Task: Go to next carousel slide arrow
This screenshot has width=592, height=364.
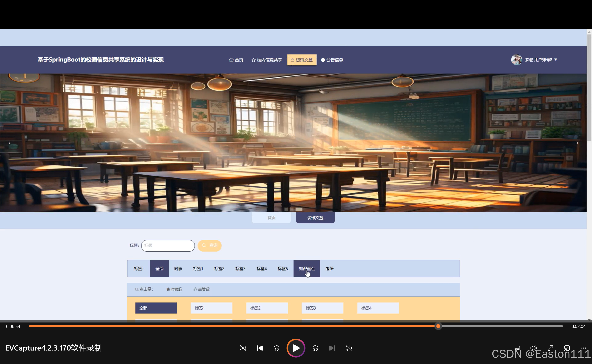Action: click(577, 143)
